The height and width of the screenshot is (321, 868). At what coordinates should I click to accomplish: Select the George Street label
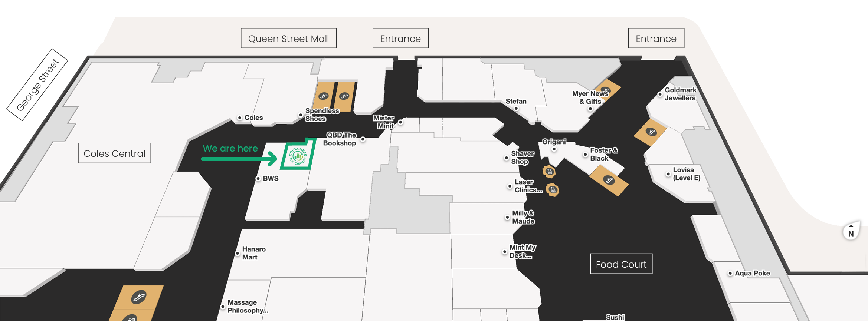(37, 85)
